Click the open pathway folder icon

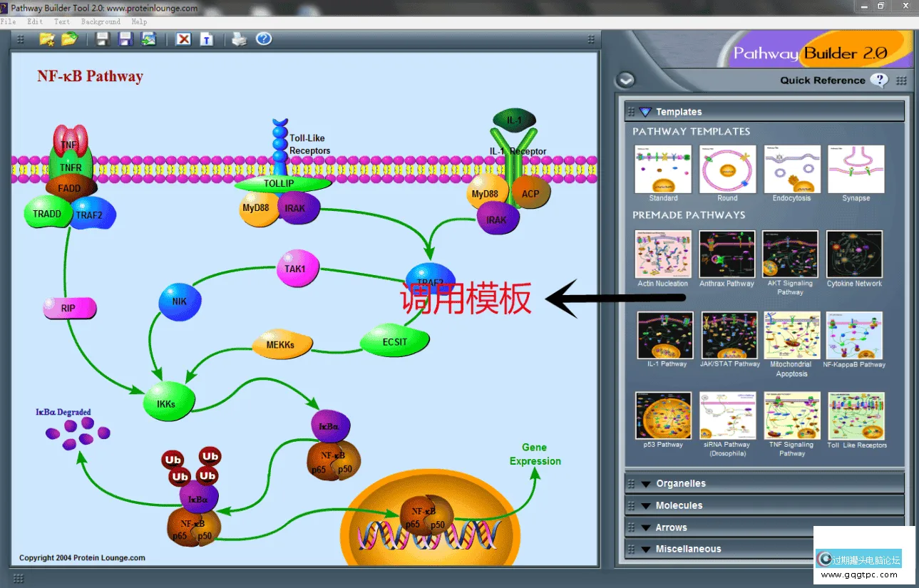[x=69, y=39]
